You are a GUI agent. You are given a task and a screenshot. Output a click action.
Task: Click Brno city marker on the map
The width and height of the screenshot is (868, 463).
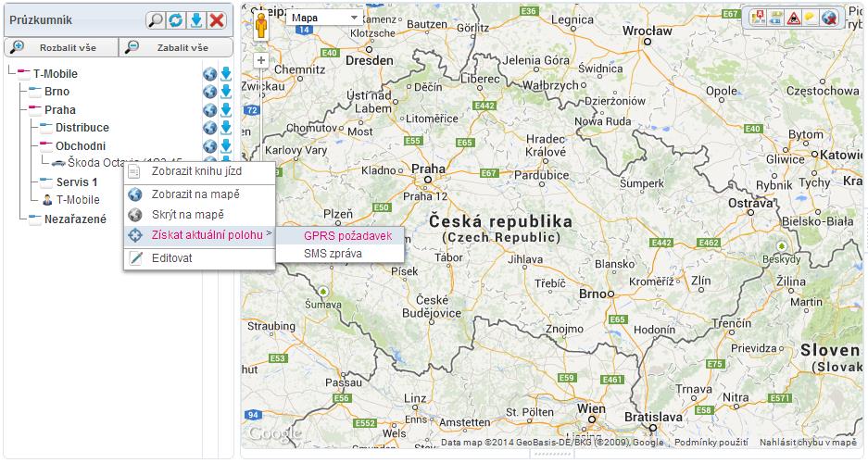[x=610, y=294]
